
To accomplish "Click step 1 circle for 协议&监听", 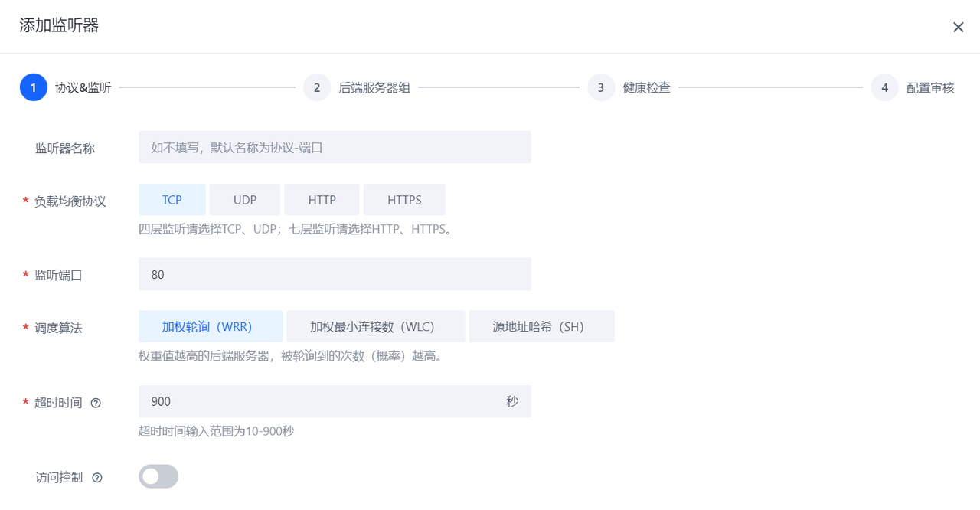I will [34, 87].
